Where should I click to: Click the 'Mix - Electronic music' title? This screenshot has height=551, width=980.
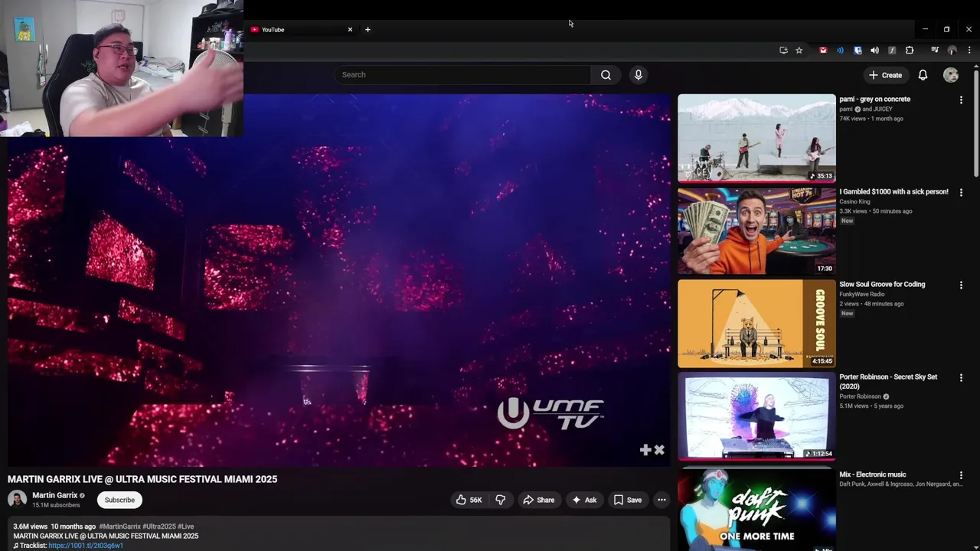click(x=872, y=474)
